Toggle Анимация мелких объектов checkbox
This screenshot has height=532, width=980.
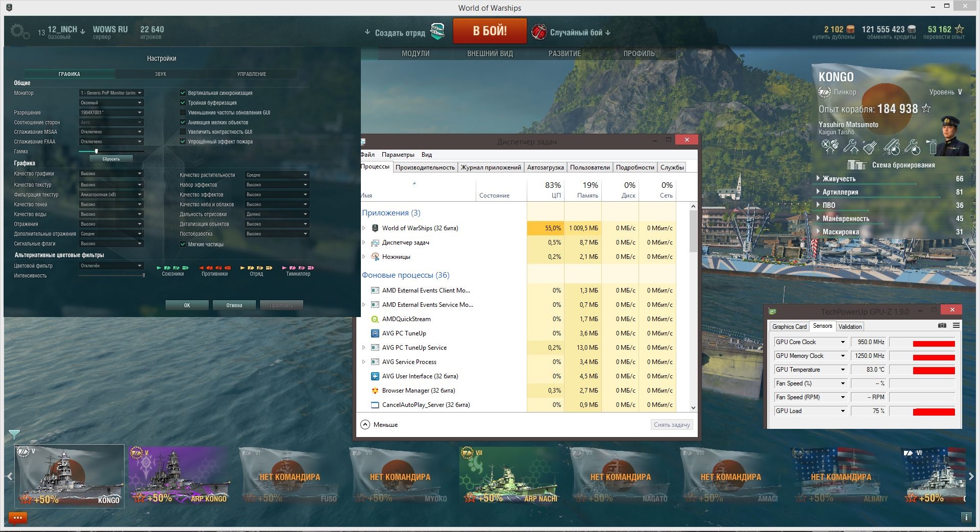[183, 122]
